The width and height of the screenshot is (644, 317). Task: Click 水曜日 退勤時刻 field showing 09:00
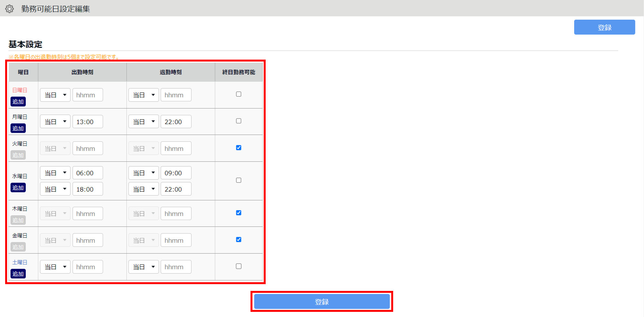pos(176,173)
